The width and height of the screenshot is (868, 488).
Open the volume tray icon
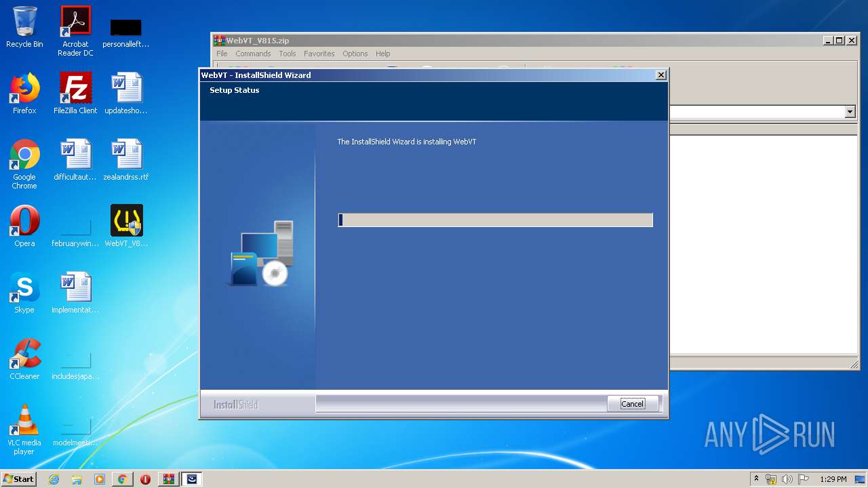(787, 479)
